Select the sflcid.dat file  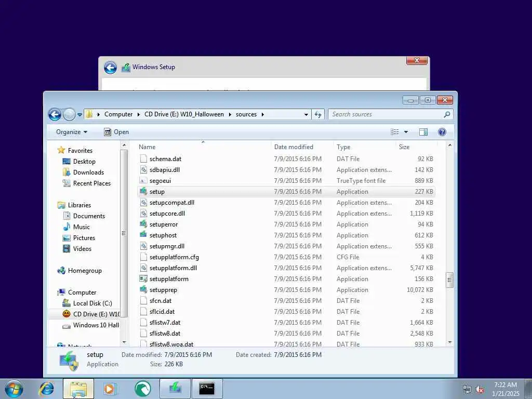[x=162, y=312]
